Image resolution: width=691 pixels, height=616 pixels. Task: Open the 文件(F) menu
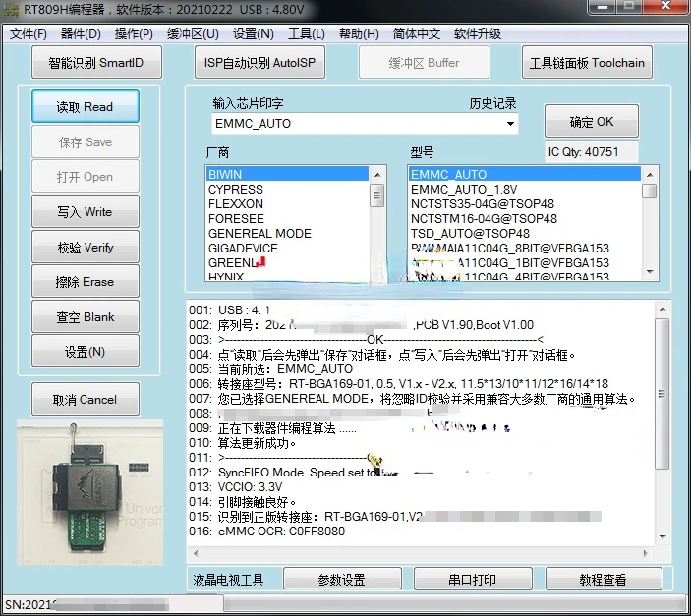coord(29,34)
